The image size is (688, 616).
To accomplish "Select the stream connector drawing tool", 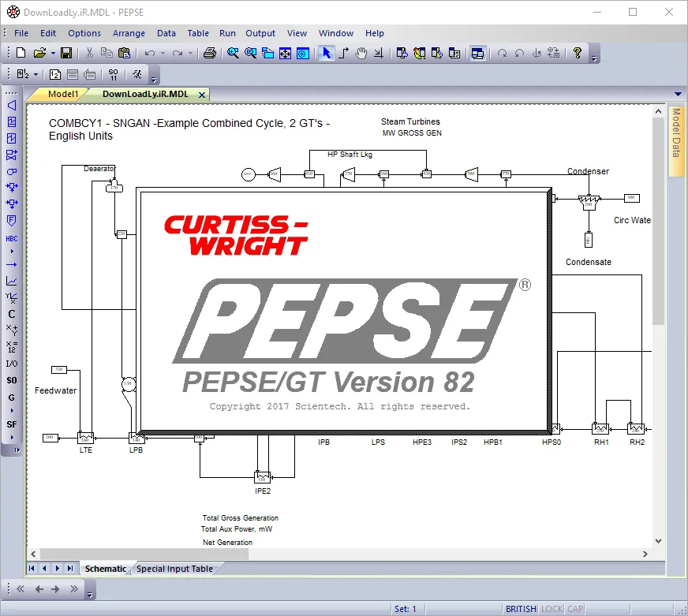I will (344, 53).
